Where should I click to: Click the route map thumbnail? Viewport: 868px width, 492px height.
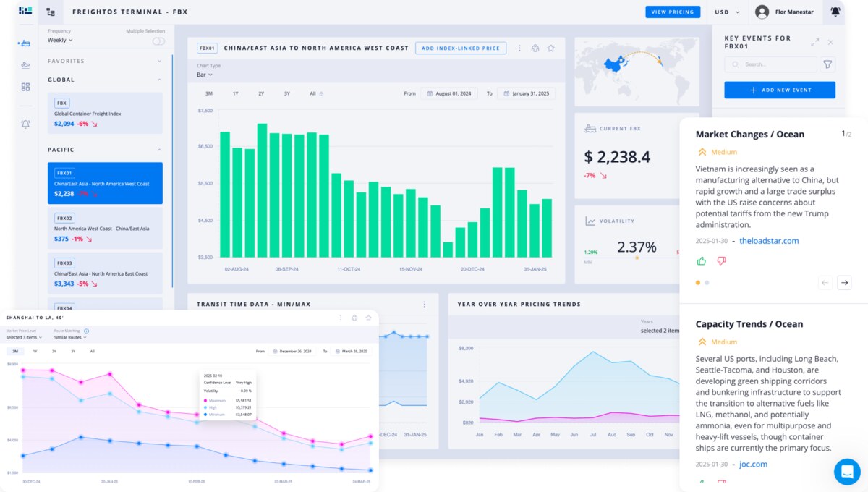pyautogui.click(x=637, y=71)
